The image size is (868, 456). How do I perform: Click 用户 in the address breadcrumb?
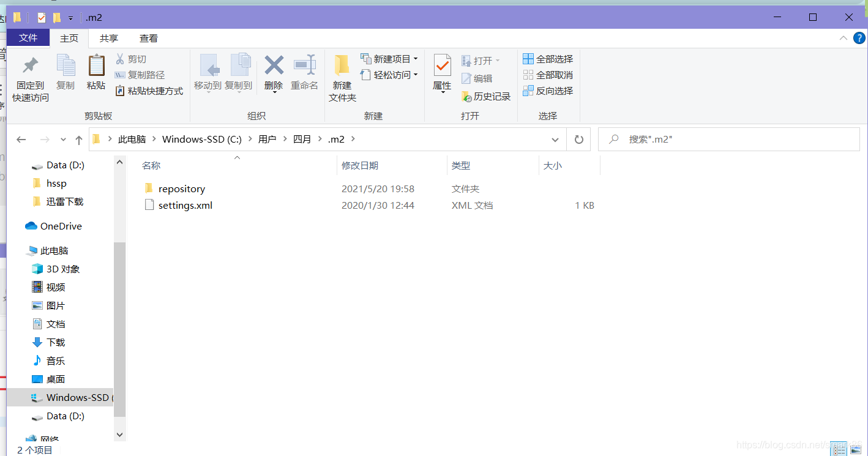point(267,140)
